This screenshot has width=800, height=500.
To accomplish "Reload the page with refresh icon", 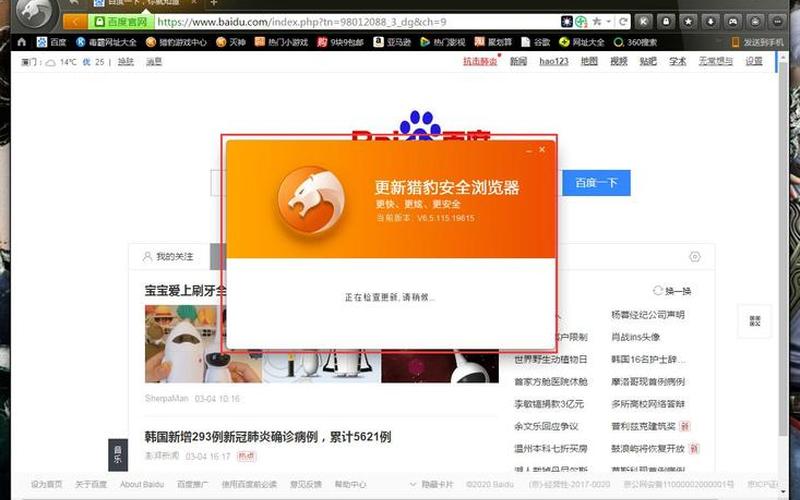I will pos(622,21).
